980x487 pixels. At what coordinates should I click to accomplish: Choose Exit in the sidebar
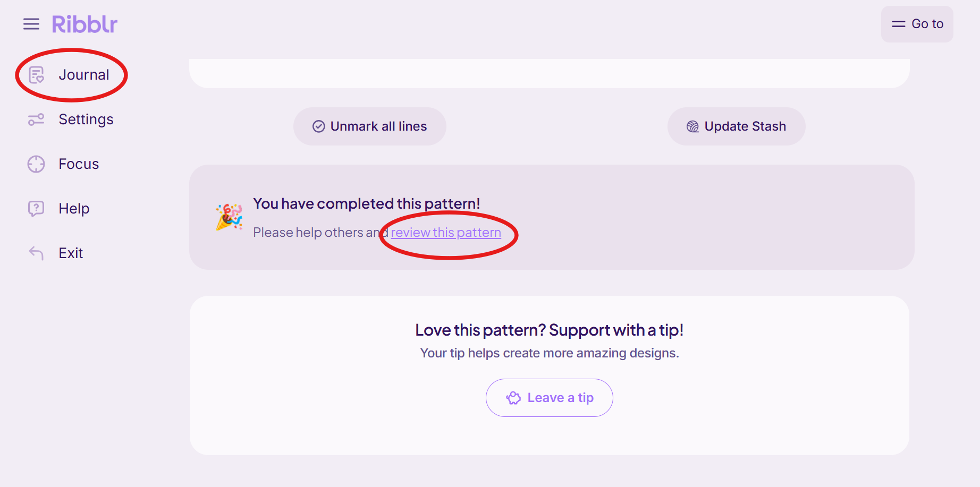71,253
